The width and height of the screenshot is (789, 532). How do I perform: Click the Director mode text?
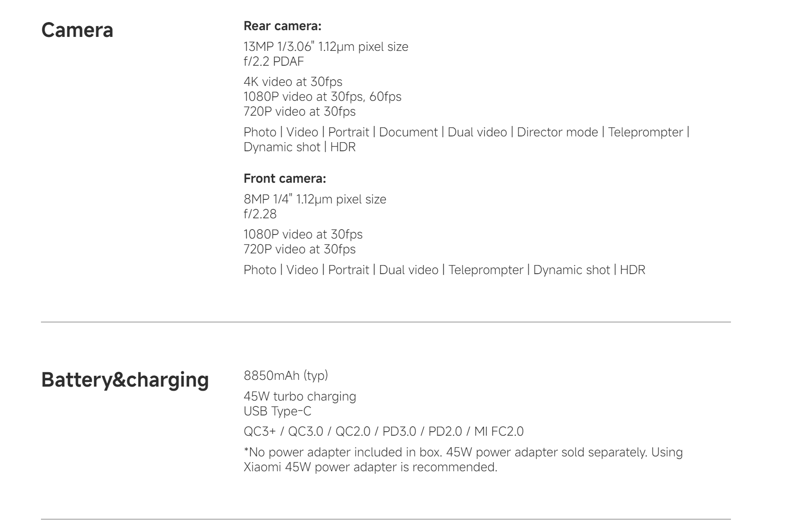557,132
